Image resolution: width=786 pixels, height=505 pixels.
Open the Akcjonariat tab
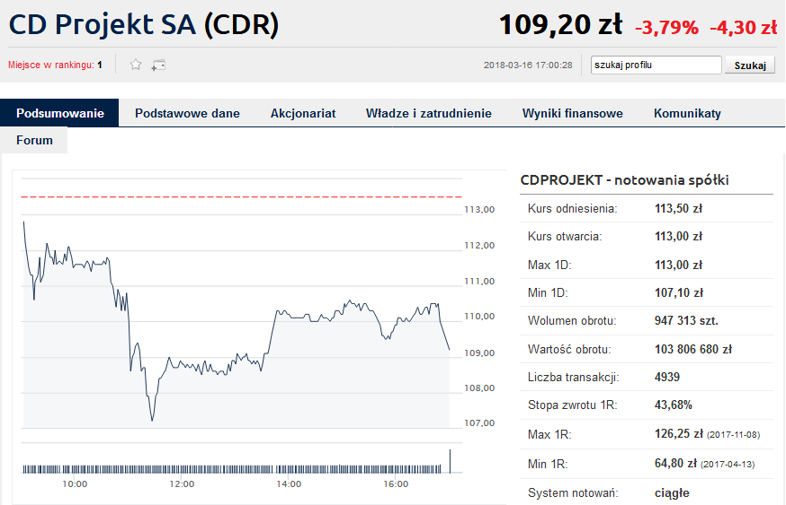pyautogui.click(x=303, y=113)
